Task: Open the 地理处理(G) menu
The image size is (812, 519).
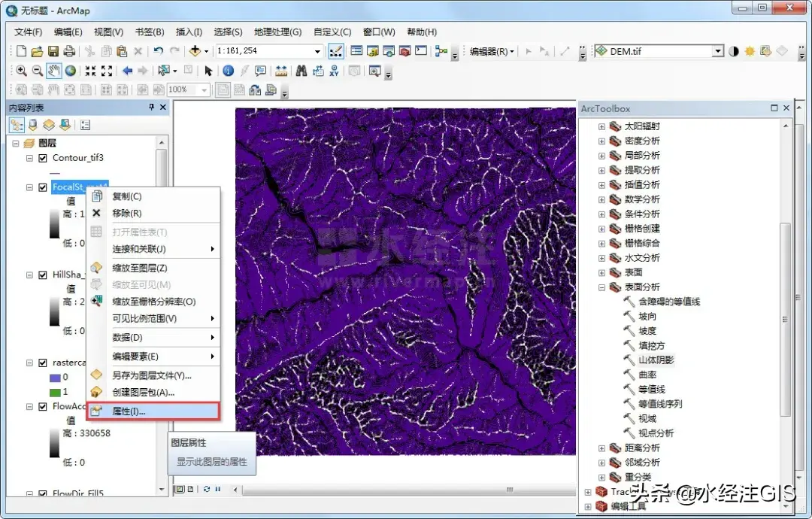Action: pyautogui.click(x=277, y=32)
